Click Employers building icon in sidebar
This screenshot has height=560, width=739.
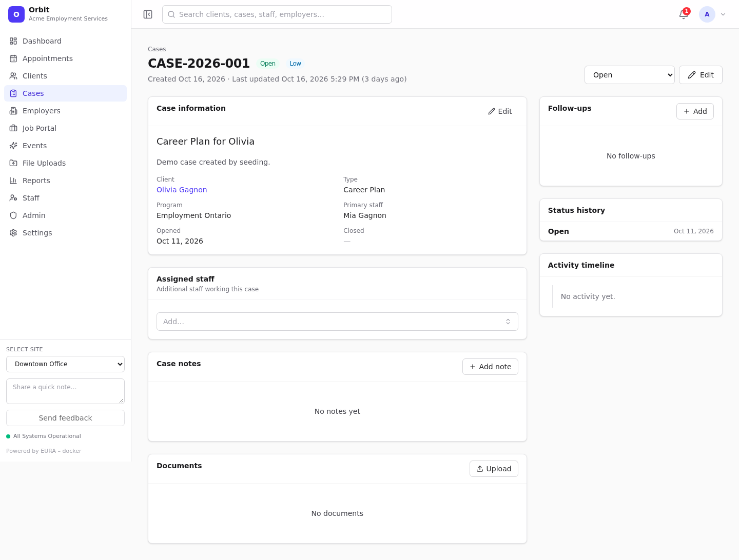click(13, 111)
